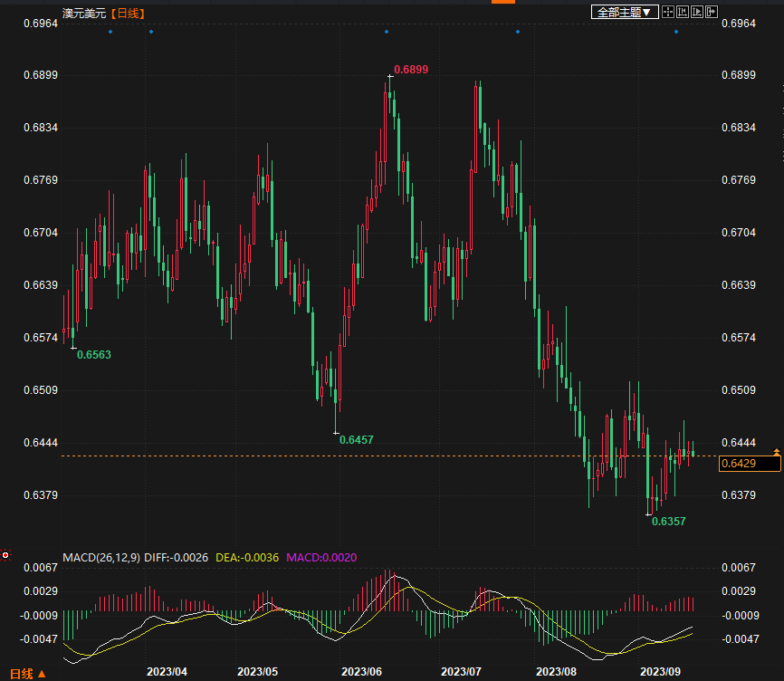Click the orange double-arrow beside current price
This screenshot has width=784, height=681.
tap(776, 452)
